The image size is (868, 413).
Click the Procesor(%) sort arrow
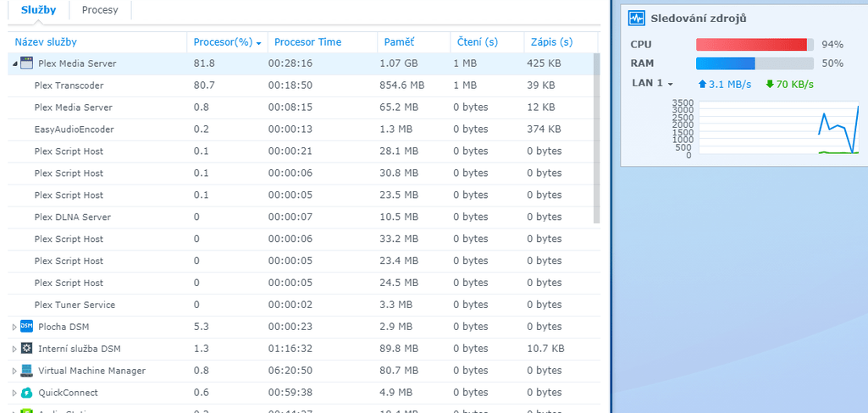point(258,43)
